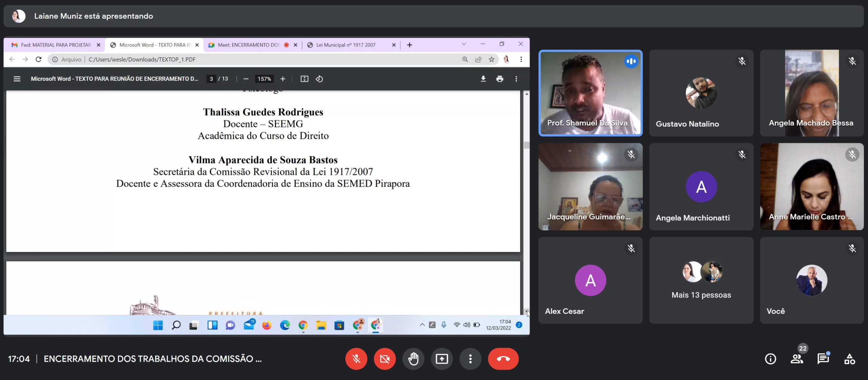Viewport: 868px width, 380px height.
Task: Click the fit to page icon
Action: pyautogui.click(x=304, y=79)
